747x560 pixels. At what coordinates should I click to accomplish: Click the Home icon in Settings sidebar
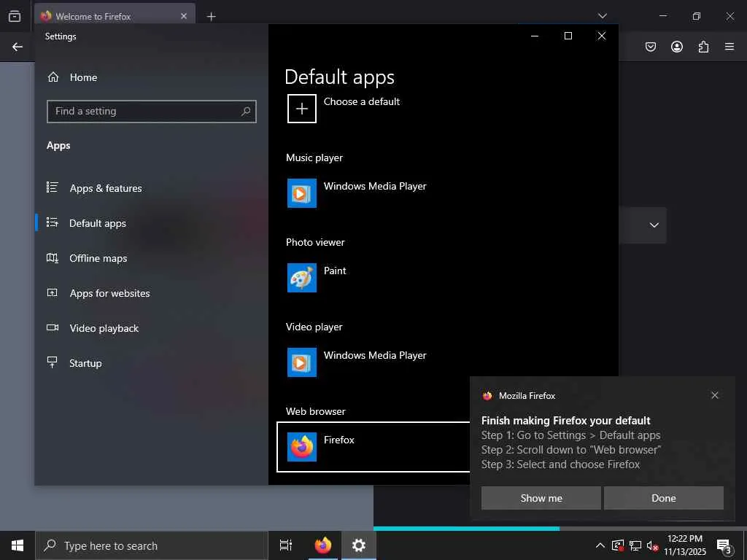click(x=53, y=77)
